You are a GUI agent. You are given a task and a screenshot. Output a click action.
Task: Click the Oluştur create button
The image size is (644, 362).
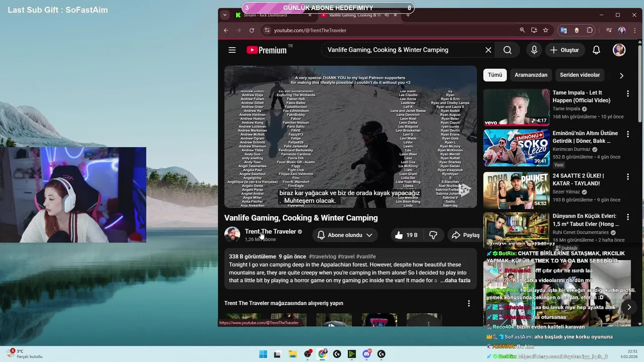point(565,50)
